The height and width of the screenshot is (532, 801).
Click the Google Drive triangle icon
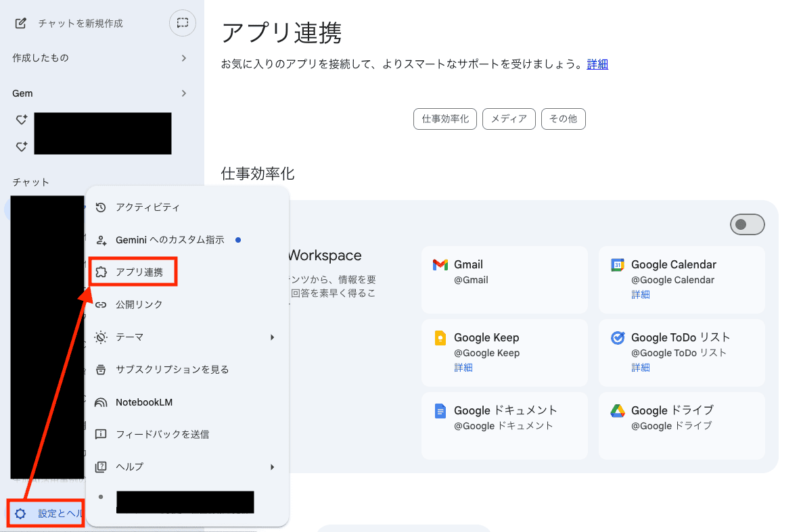tap(617, 411)
